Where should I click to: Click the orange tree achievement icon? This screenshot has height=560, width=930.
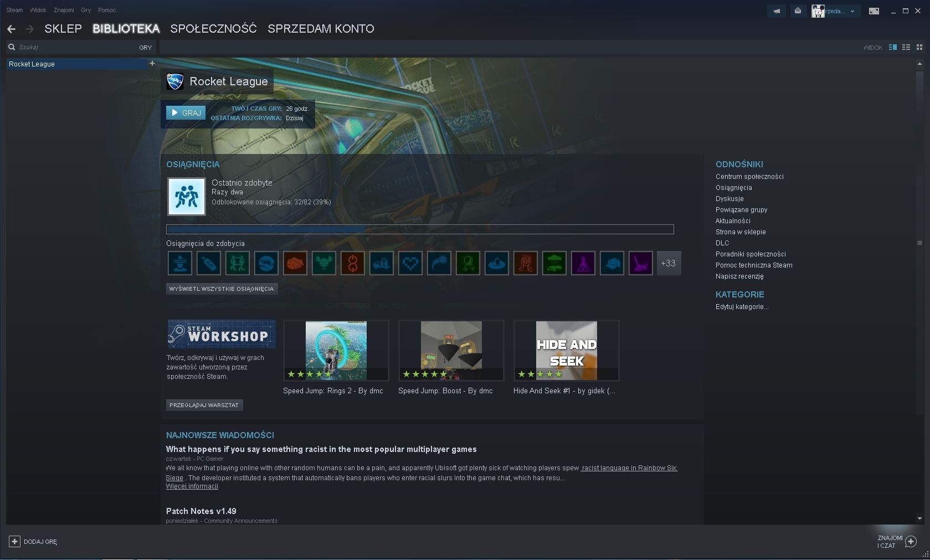coord(526,263)
